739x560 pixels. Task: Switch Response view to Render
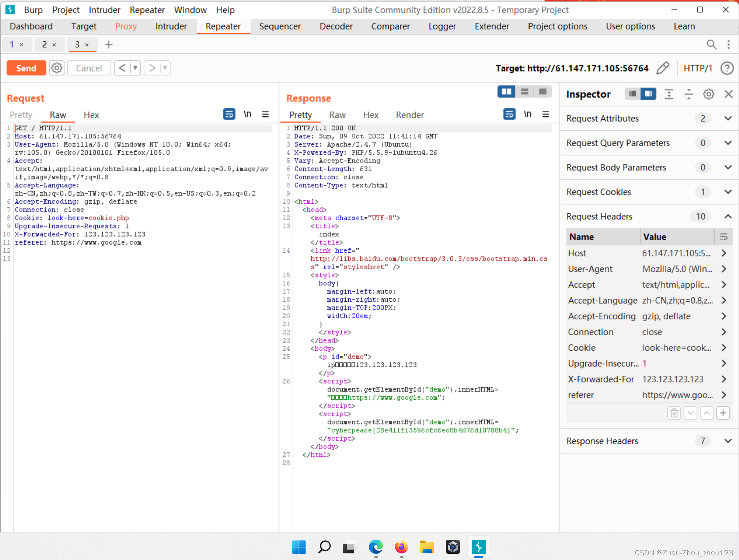pos(410,115)
